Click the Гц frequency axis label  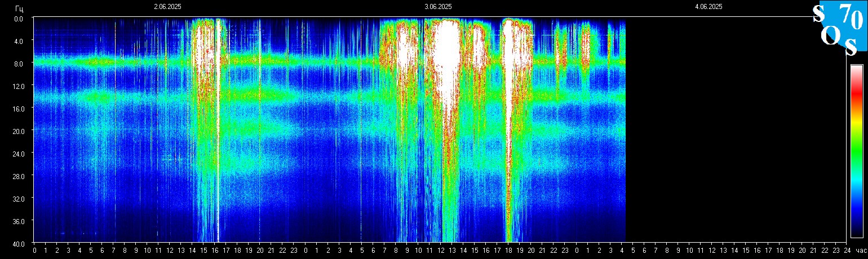click(x=19, y=8)
